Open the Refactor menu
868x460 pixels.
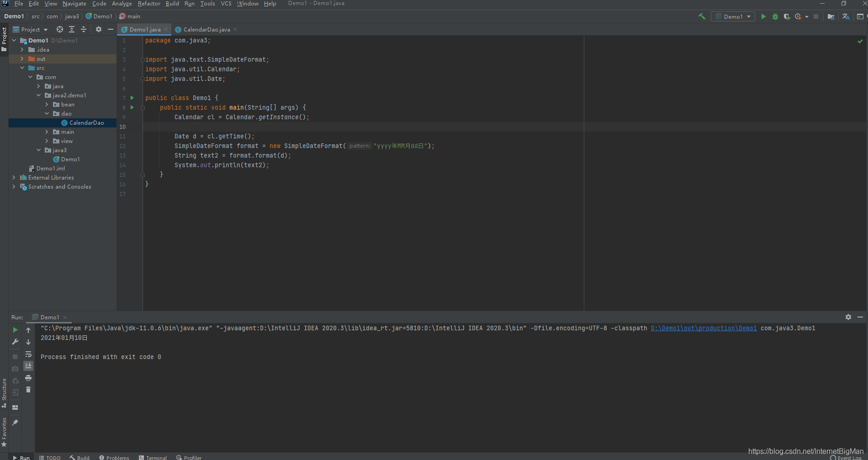point(149,4)
